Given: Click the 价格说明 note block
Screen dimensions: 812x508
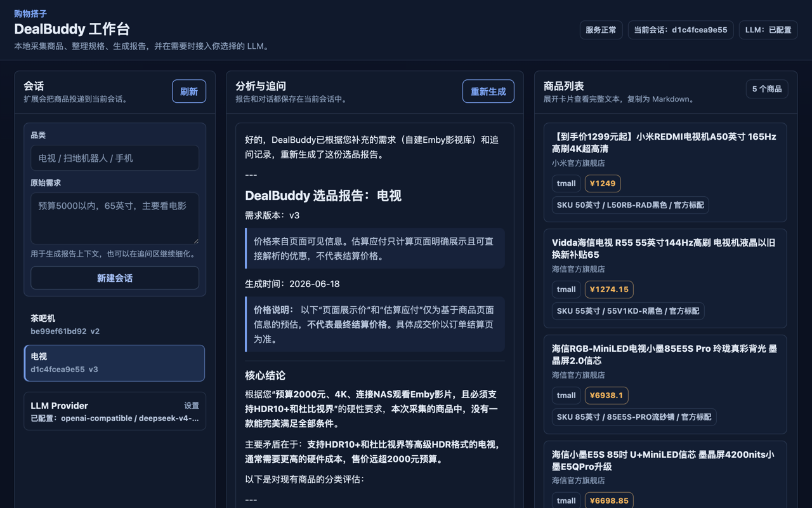Looking at the screenshot, I should pos(375,324).
